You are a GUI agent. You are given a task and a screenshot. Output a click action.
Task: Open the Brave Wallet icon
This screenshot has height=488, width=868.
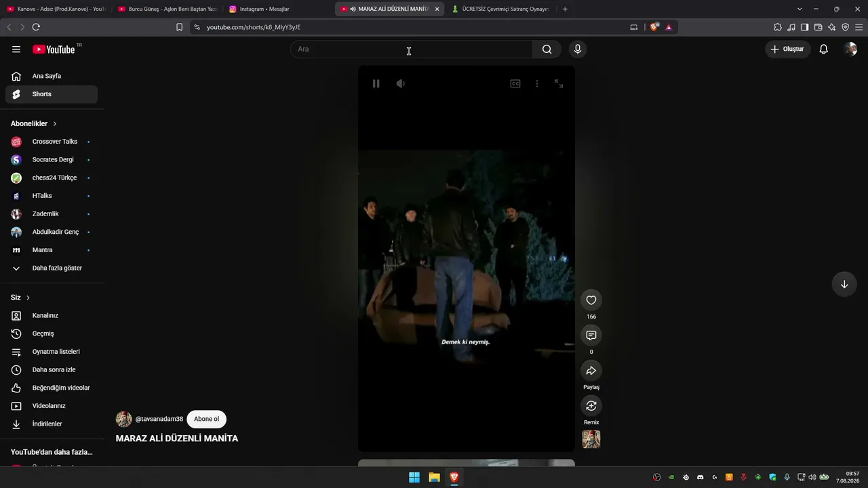(x=818, y=27)
